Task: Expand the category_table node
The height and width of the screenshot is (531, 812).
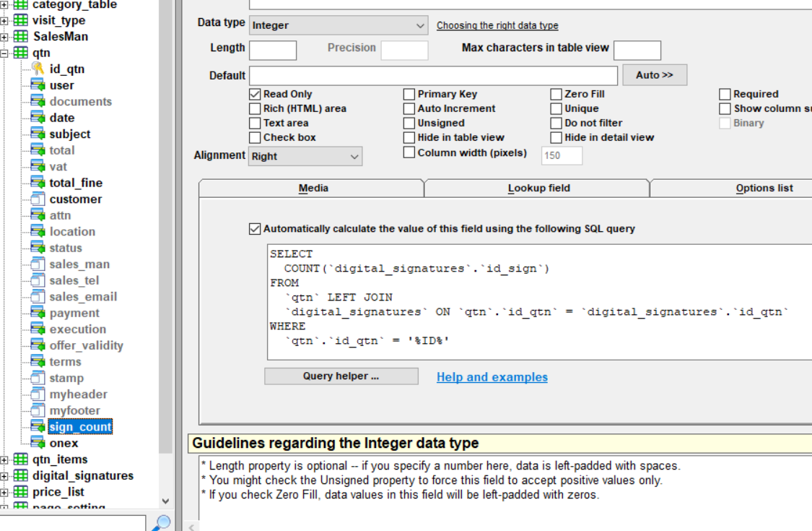Action: click(4, 4)
